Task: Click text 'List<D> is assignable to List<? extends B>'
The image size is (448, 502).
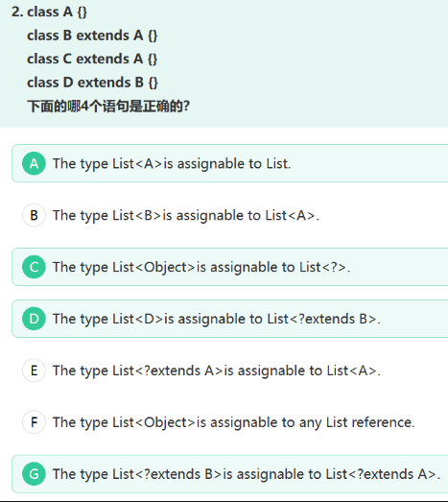Action: click(245, 319)
